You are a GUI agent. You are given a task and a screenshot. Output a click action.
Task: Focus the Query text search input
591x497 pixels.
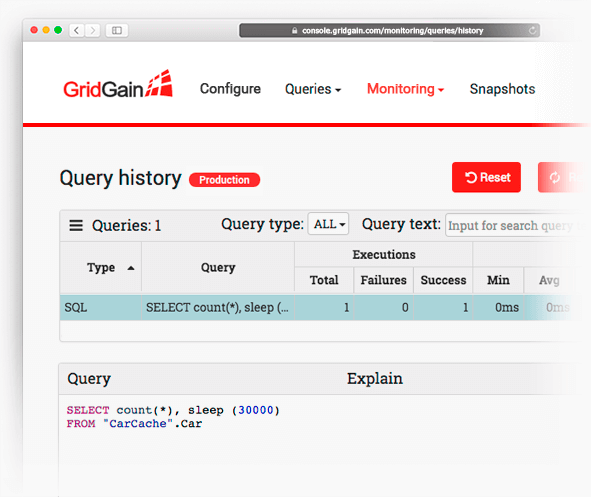pyautogui.click(x=514, y=225)
